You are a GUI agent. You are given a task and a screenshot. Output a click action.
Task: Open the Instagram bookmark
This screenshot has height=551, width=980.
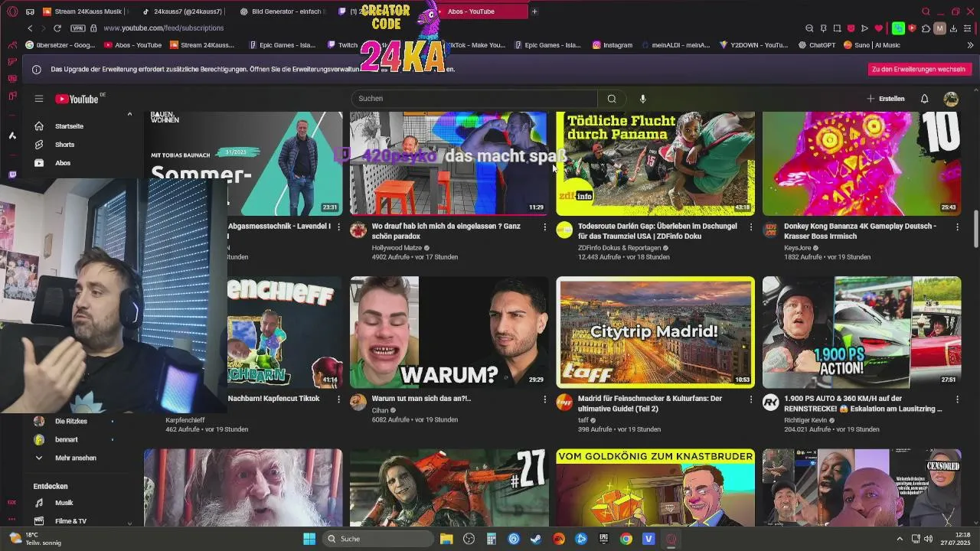click(x=612, y=45)
